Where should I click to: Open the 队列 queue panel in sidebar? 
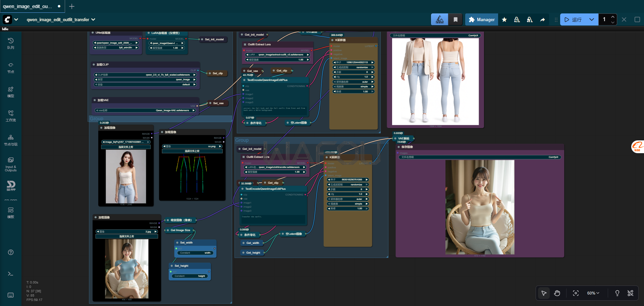tap(11, 43)
